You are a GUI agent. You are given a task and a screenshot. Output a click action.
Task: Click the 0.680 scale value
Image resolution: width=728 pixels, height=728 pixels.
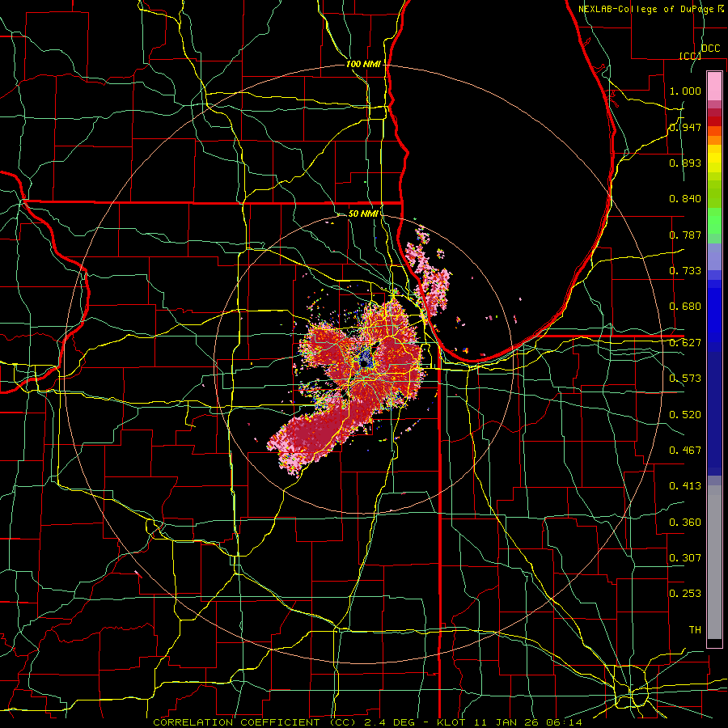coord(685,307)
